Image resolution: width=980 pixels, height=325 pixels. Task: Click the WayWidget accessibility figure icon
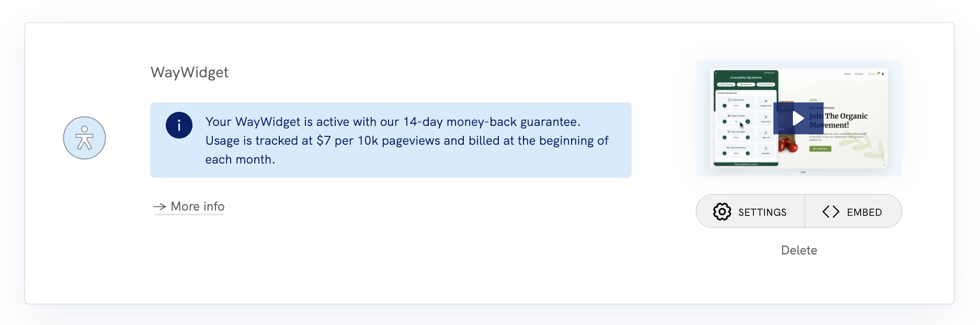tap(84, 138)
